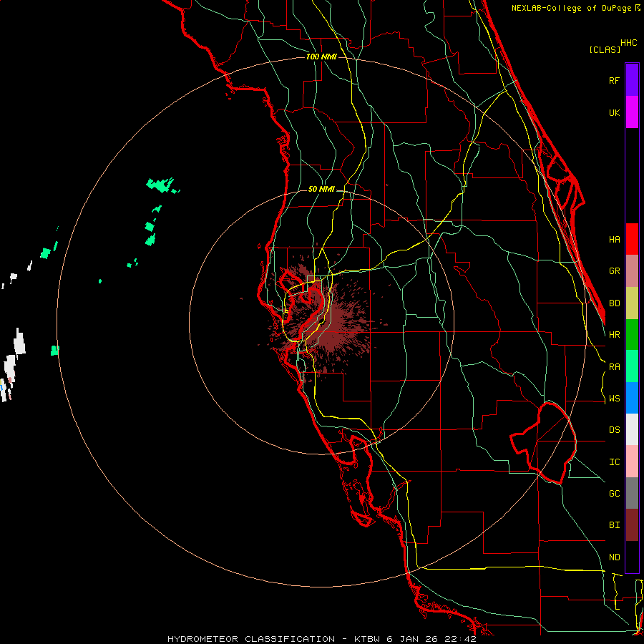Click the white DS legend swatch
Screen dimensions: 644x644
pos(632,429)
